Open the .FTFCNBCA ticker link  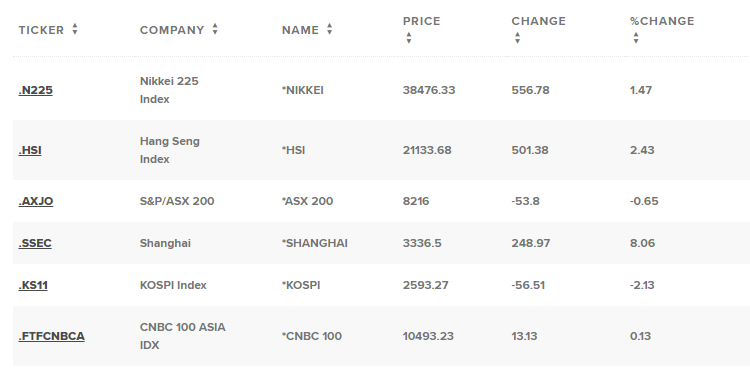pyautogui.click(x=52, y=336)
